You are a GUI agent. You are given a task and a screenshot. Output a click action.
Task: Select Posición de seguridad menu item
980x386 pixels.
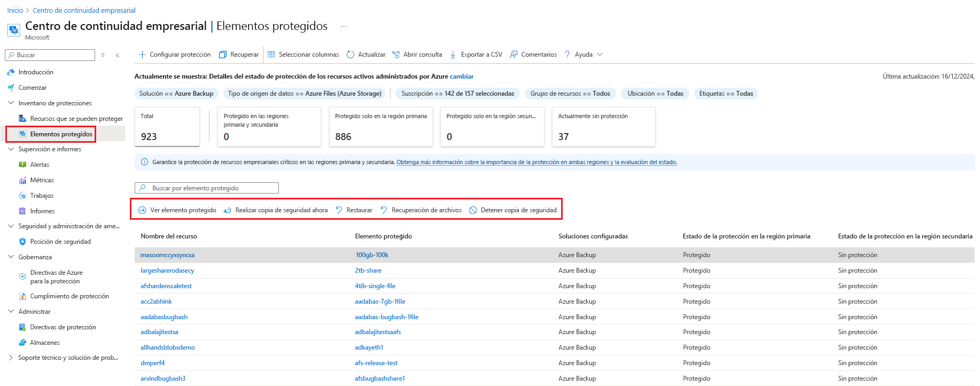[x=60, y=242]
